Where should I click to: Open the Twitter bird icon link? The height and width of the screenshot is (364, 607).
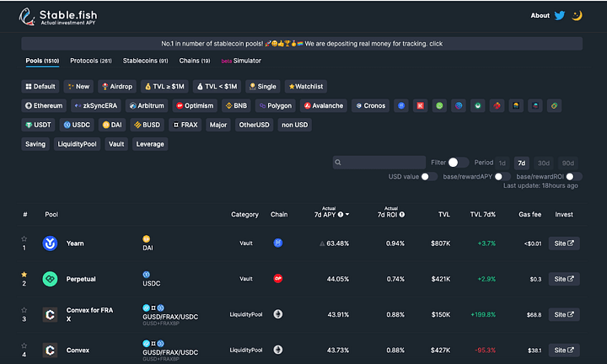[560, 15]
